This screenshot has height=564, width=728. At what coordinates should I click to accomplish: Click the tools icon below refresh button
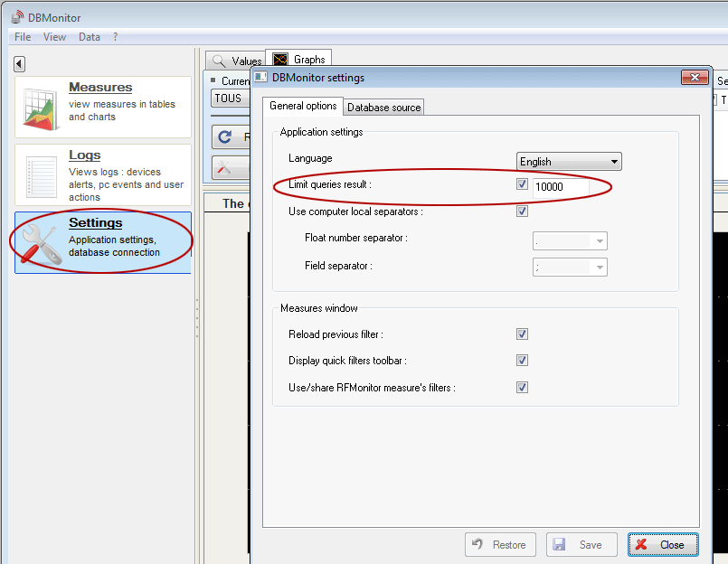[223, 167]
